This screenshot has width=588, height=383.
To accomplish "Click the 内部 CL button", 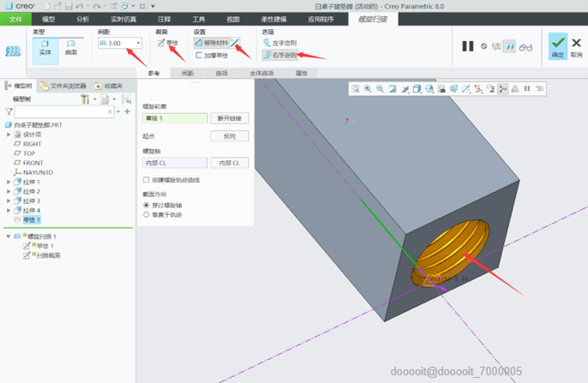I will [230, 163].
